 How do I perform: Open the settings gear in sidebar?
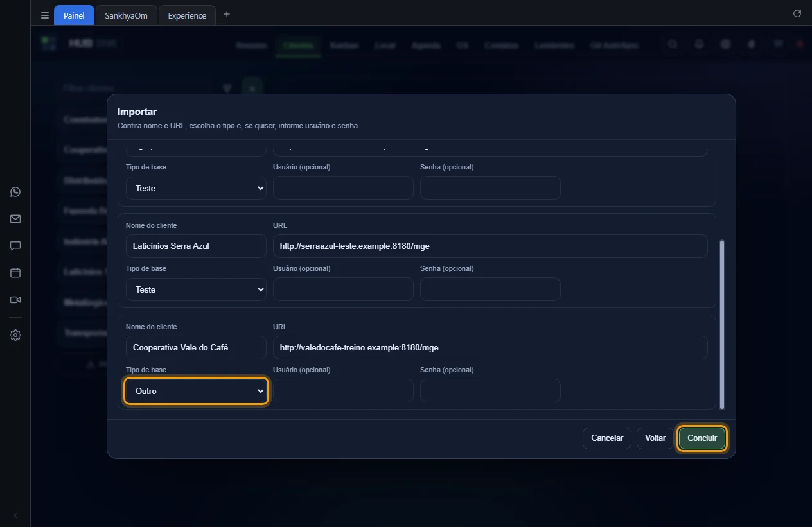(15, 335)
